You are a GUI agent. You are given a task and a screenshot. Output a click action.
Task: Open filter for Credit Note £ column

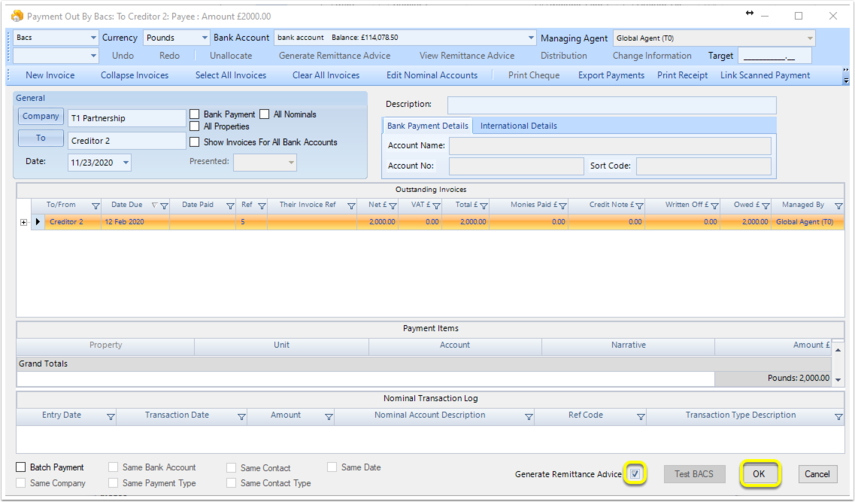640,205
